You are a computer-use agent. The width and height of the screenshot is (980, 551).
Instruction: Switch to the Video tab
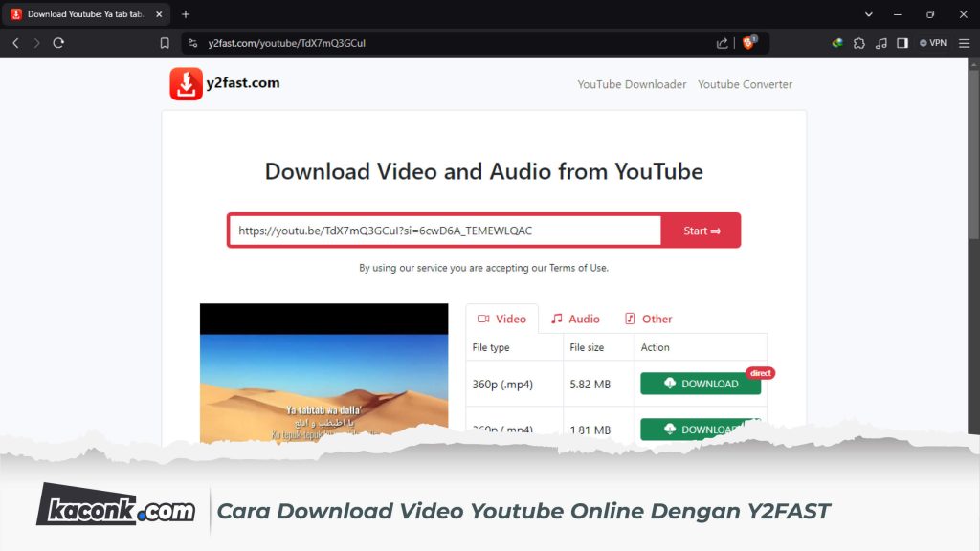501,319
